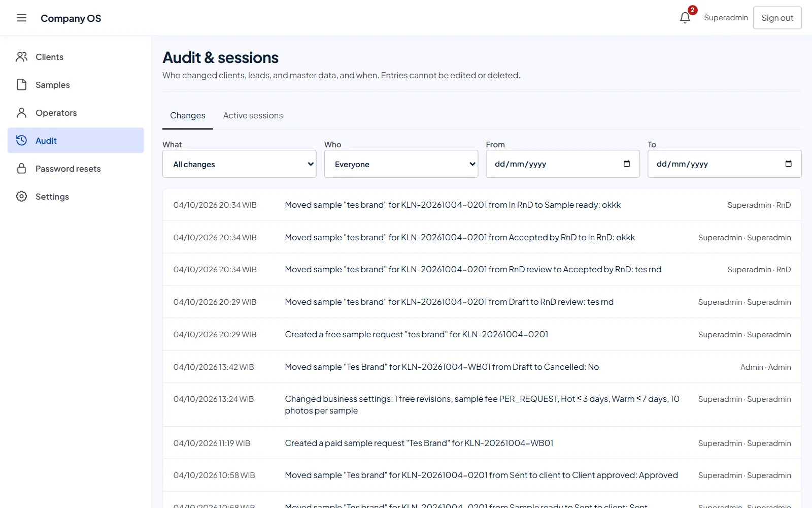Click the From date input field
Image resolution: width=812 pixels, height=508 pixels.
[562, 164]
